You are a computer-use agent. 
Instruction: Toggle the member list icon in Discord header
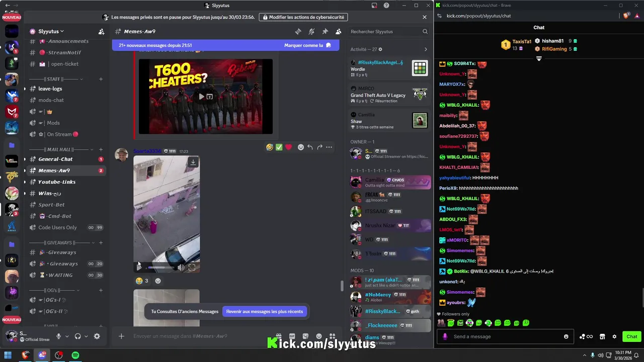pos(339,32)
